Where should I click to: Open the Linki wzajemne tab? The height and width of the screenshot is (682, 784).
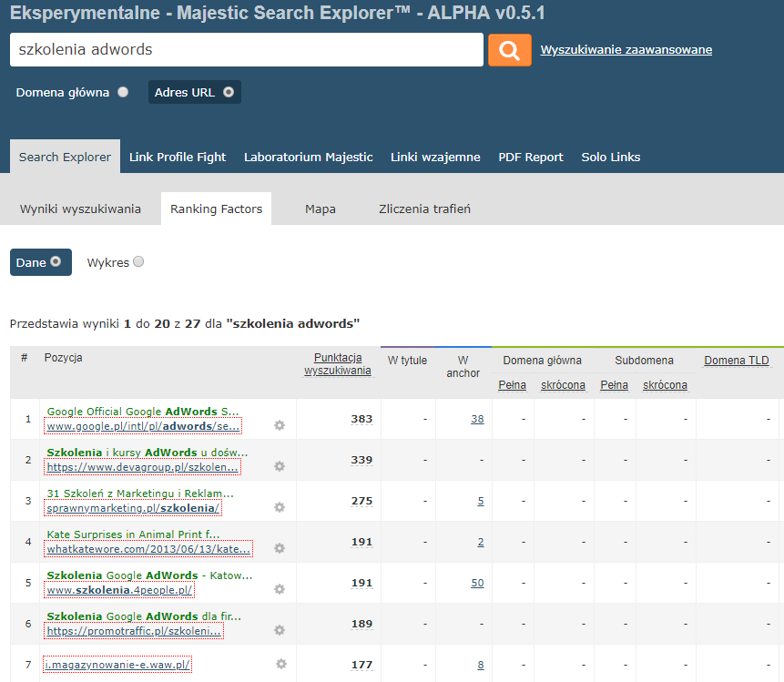click(435, 157)
